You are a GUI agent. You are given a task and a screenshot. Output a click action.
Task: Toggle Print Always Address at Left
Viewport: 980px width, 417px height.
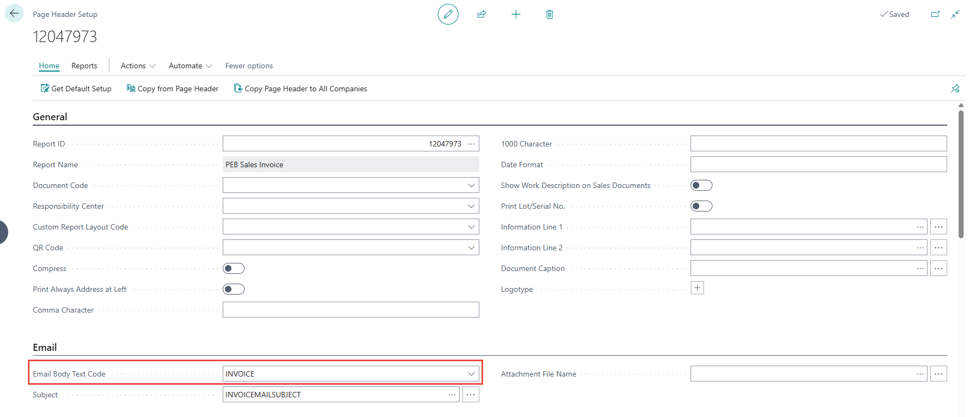point(234,289)
